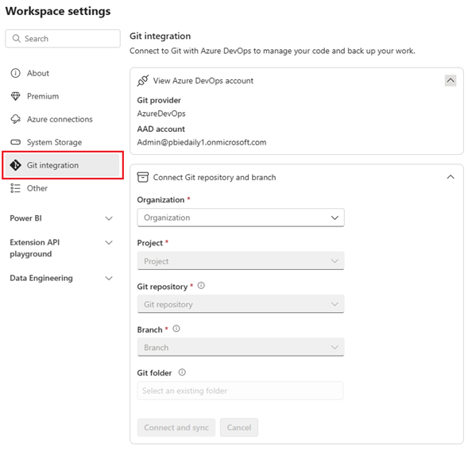Click the Git repository info icon
Screen dimensions: 476x470
pyautogui.click(x=201, y=286)
